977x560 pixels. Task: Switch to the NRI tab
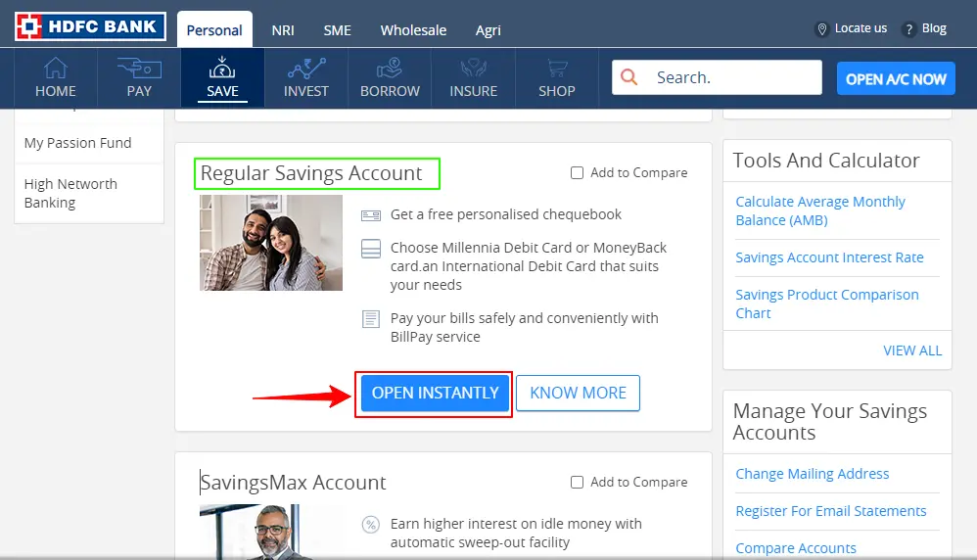tap(283, 30)
